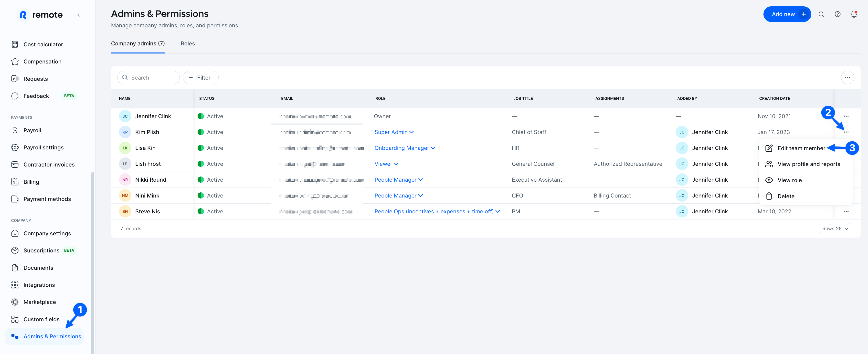The image size is (868, 354).
Task: Open the Filter button
Action: pos(200,78)
